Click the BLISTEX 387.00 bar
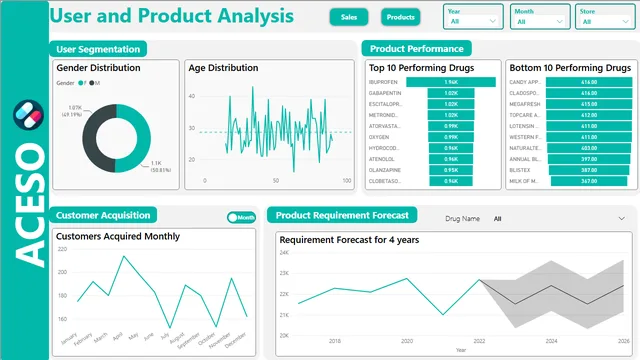Viewport: 640px width, 360px height. point(589,170)
